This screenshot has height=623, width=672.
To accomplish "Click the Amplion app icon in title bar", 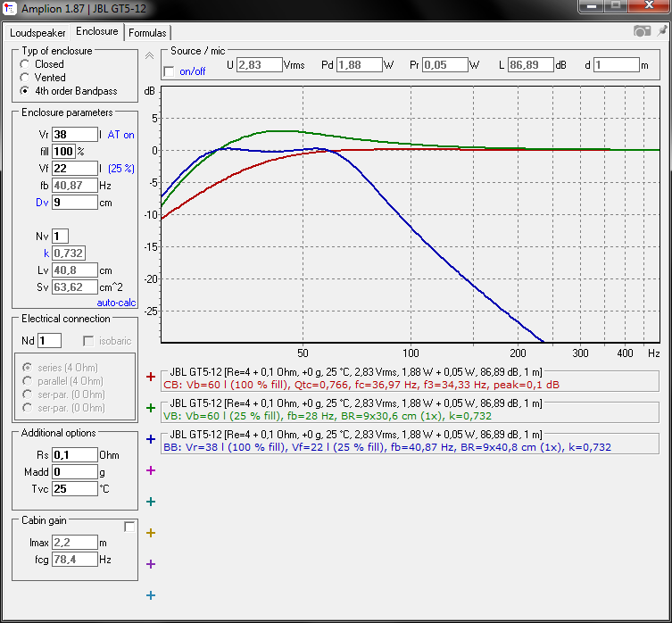I will click(10, 8).
